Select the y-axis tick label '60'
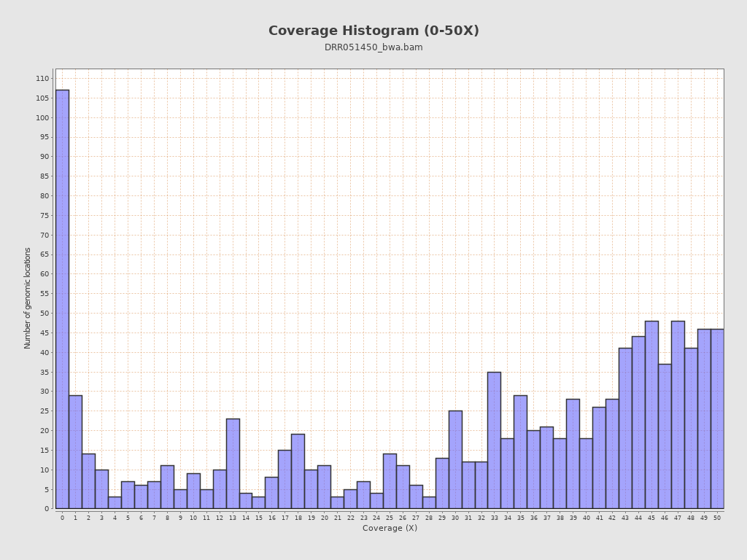The image size is (747, 560). [44, 274]
